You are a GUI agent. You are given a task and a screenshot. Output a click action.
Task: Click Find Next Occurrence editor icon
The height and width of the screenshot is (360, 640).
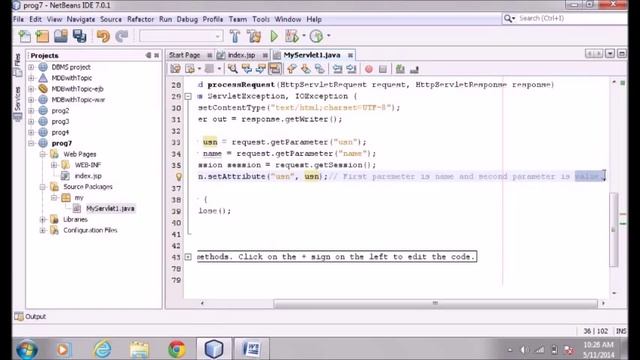(260, 69)
